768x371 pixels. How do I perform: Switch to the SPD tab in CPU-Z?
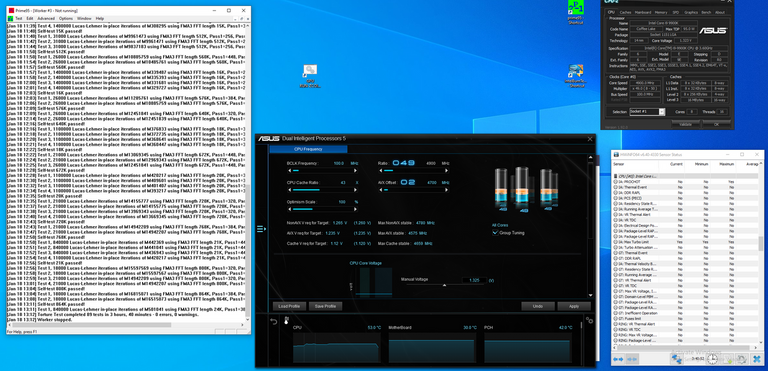coord(675,12)
